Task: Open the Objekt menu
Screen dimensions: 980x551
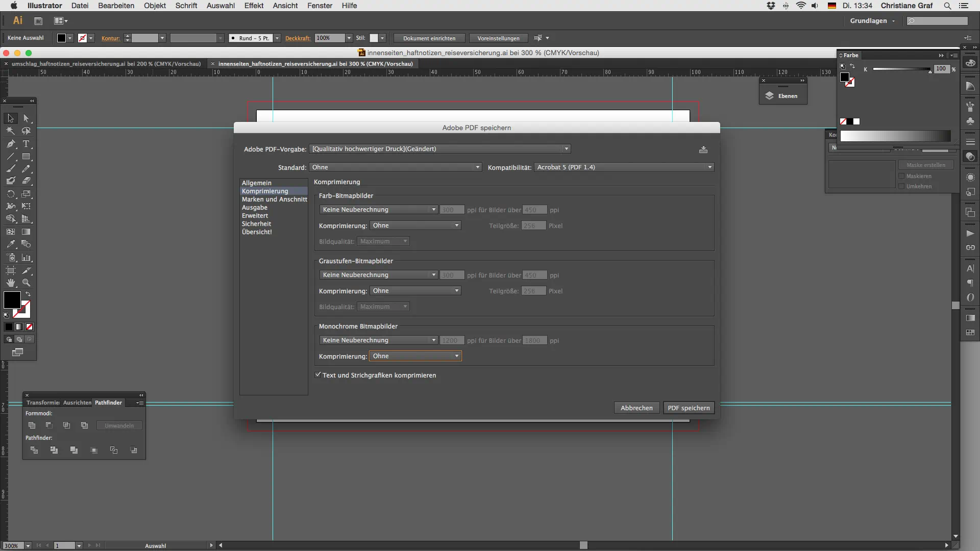Action: point(155,6)
